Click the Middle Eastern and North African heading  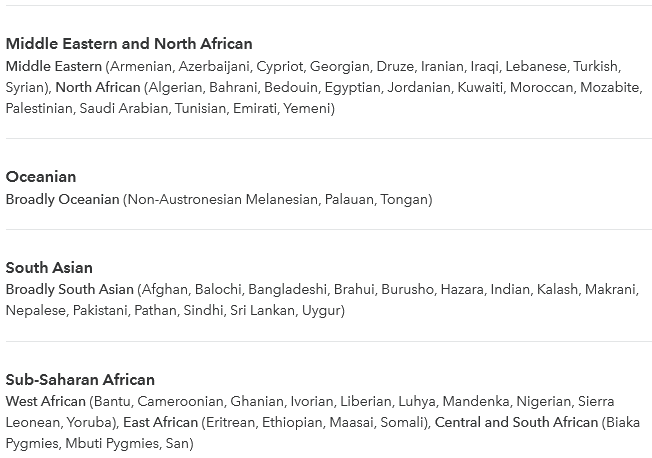pos(129,44)
